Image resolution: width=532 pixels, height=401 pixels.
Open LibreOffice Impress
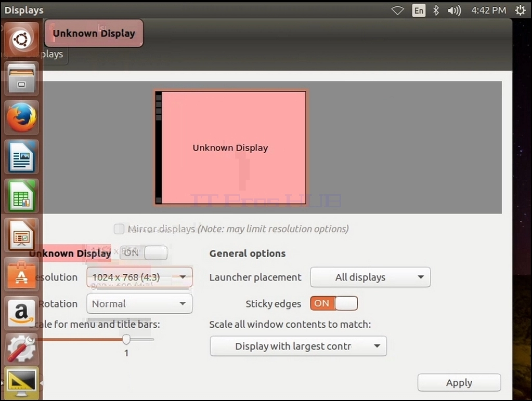click(21, 235)
